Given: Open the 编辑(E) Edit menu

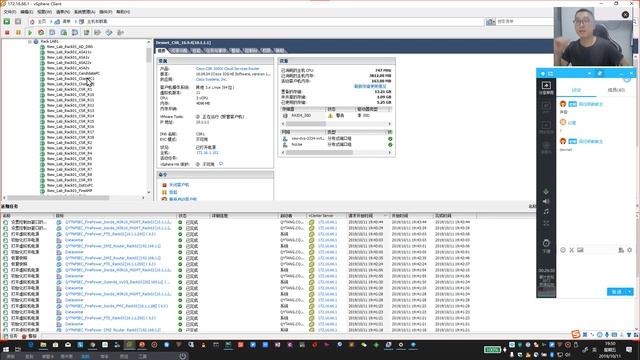Looking at the screenshot, I should 27,12.
